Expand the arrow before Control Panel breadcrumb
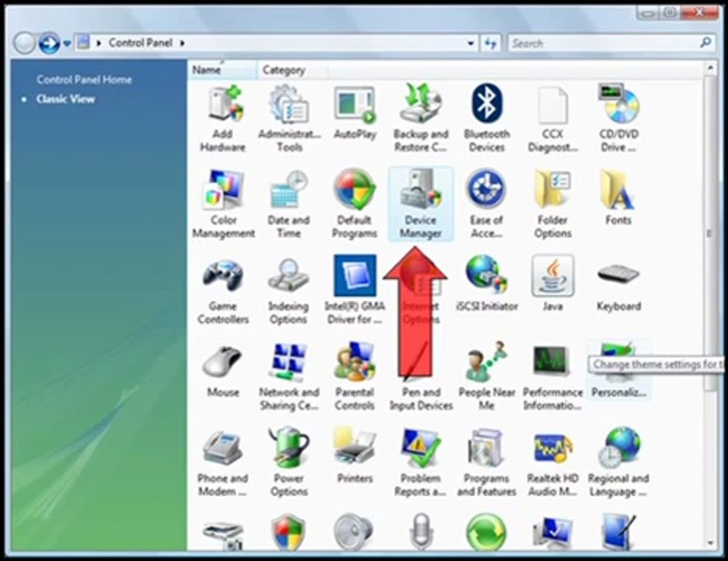728x561 pixels. [98, 43]
